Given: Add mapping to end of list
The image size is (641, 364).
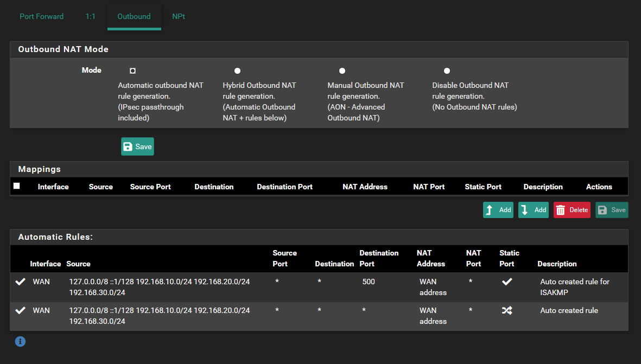Looking at the screenshot, I should [x=534, y=210].
